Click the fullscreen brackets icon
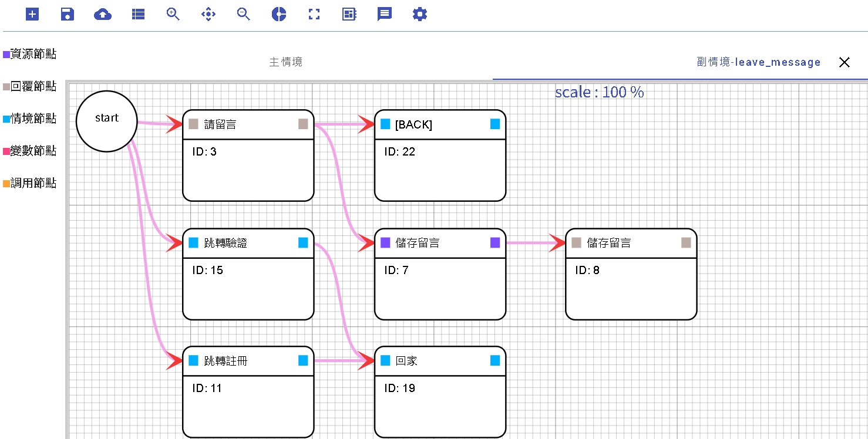868x439 pixels. pyautogui.click(x=314, y=15)
